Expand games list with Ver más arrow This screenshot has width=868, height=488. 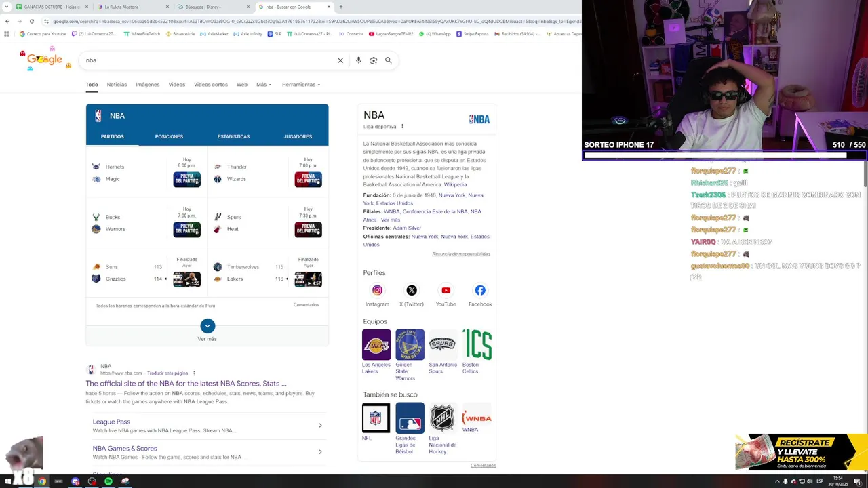click(208, 326)
